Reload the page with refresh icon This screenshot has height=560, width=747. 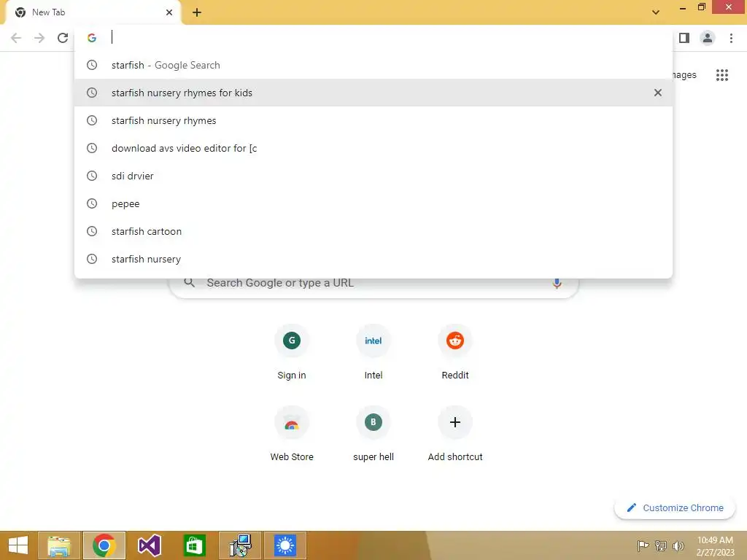[x=63, y=38]
